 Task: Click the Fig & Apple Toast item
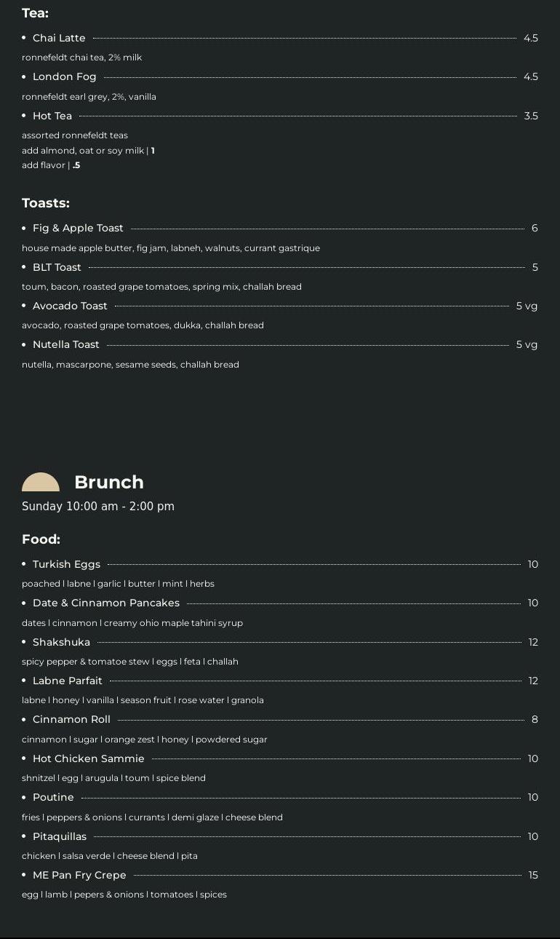click(x=78, y=228)
